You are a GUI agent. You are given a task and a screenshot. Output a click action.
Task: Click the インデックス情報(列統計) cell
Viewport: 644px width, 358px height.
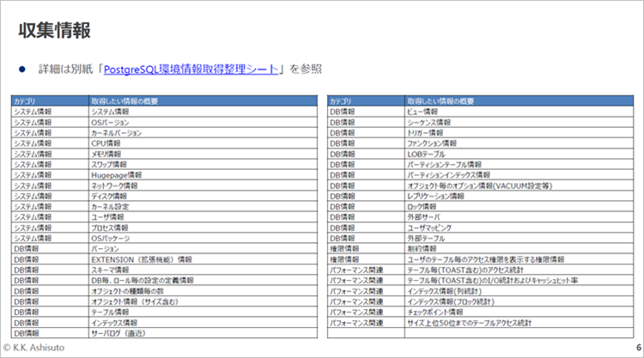pyautogui.click(x=519, y=291)
